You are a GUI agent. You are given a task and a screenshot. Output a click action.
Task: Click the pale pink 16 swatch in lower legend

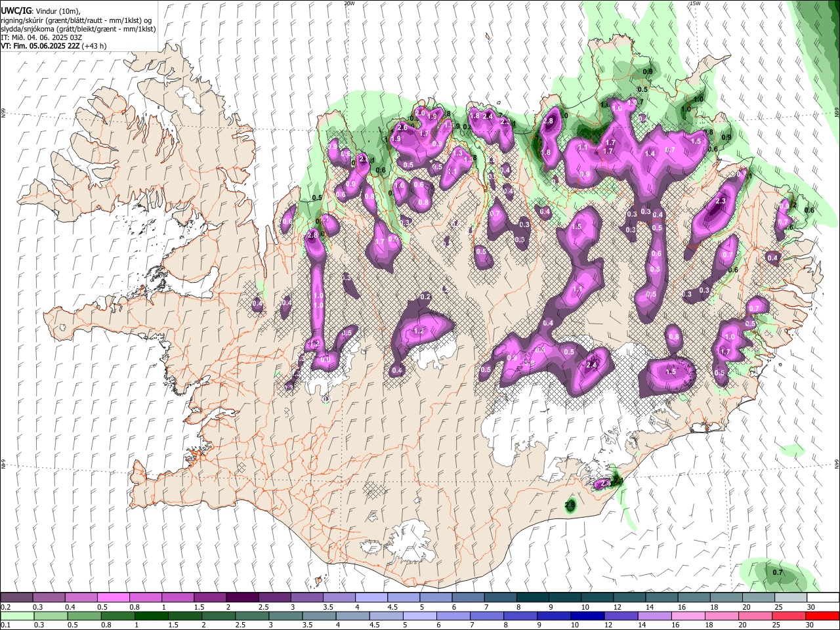coord(687,616)
